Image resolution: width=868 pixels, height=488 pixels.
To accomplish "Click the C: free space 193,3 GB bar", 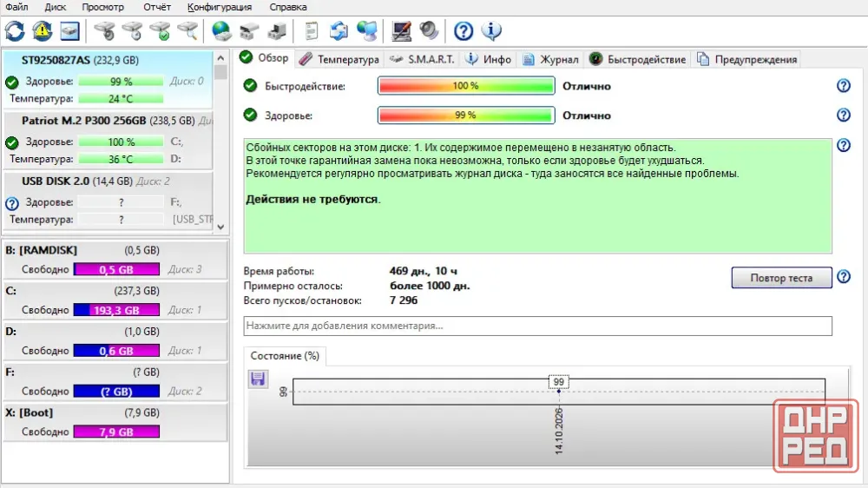I will tap(116, 310).
